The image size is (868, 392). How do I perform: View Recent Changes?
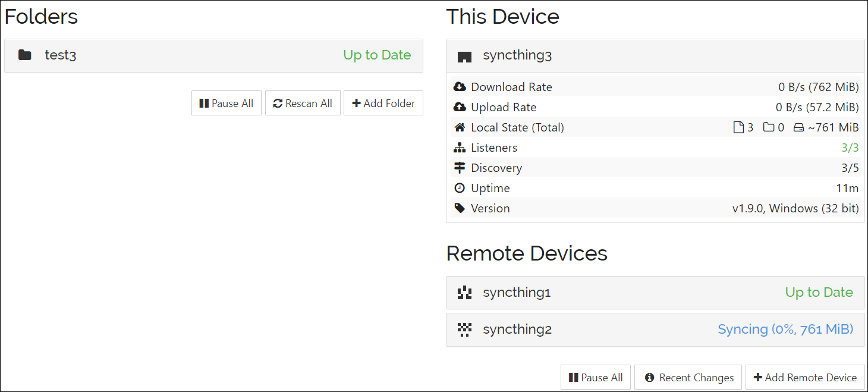tap(688, 377)
